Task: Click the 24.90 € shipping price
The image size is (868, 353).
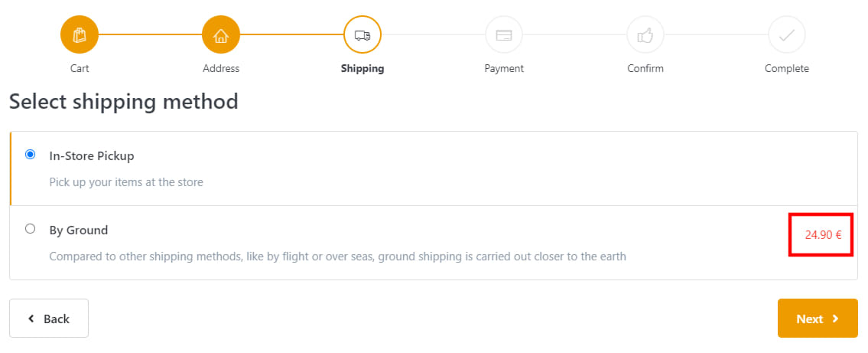Action: point(823,235)
